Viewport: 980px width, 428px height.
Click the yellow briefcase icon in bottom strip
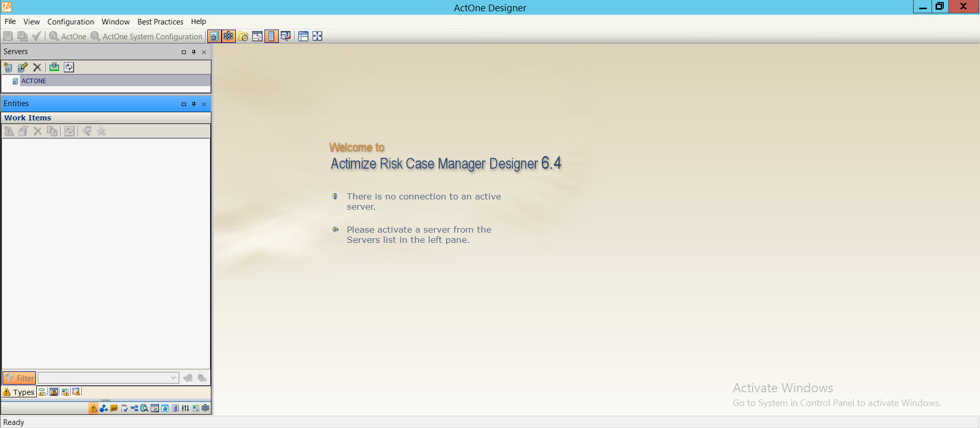(114, 408)
